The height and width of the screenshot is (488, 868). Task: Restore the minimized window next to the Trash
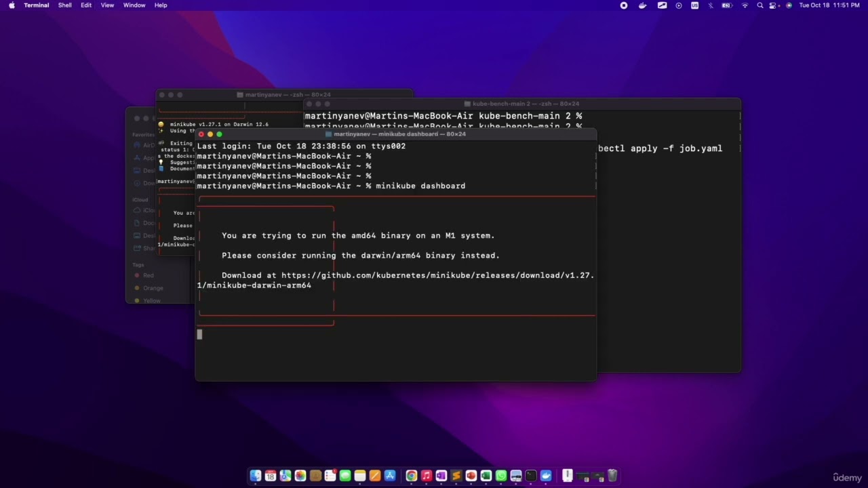597,477
